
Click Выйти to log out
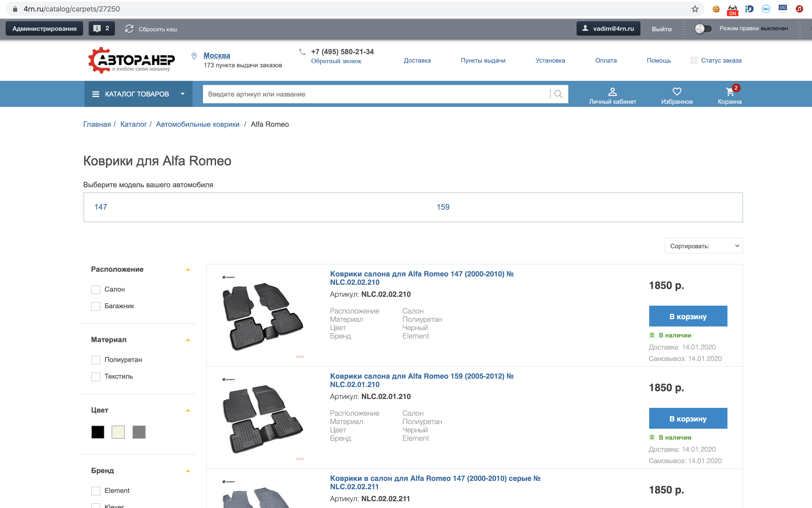click(x=661, y=29)
